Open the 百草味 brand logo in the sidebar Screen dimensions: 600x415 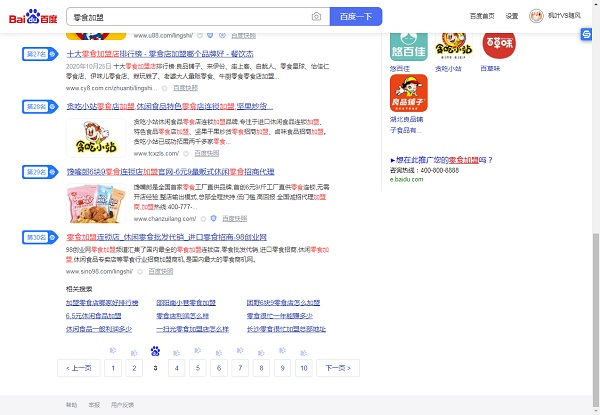pos(499,45)
